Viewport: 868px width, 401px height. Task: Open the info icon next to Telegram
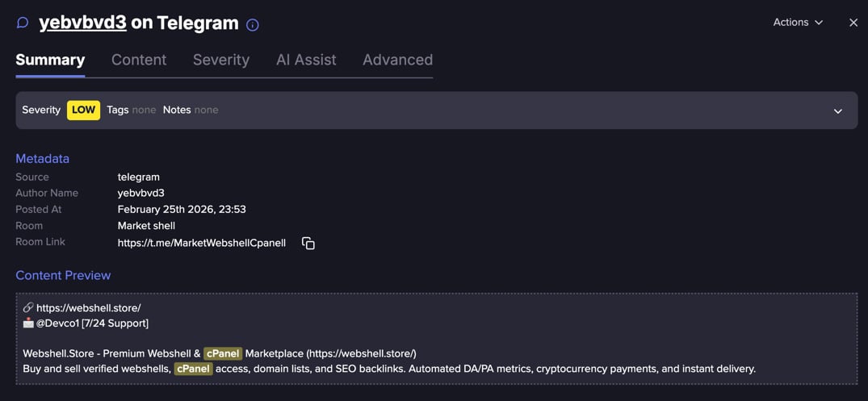pyautogui.click(x=253, y=25)
